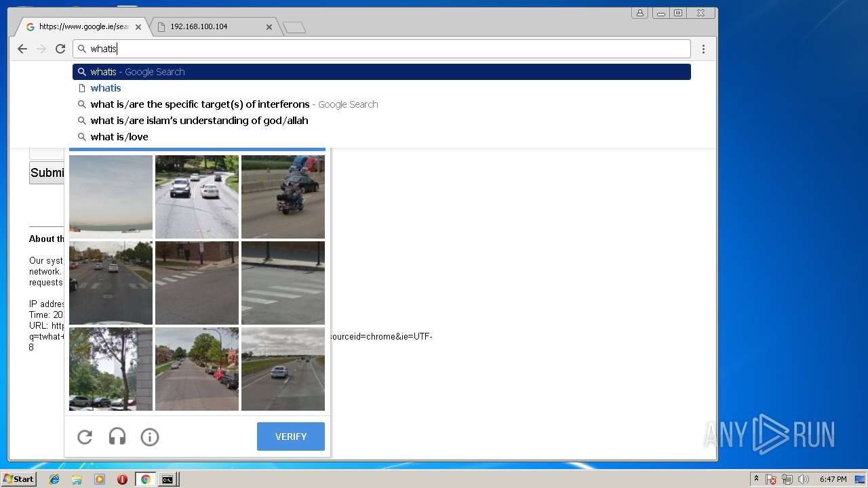Go back using the browser back arrow
This screenshot has width=868, height=488.
[x=22, y=49]
